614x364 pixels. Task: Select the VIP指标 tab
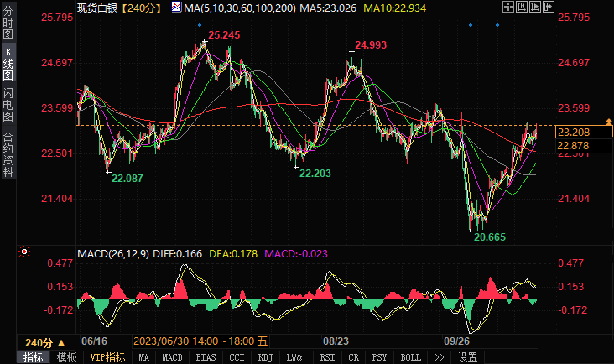(x=107, y=357)
